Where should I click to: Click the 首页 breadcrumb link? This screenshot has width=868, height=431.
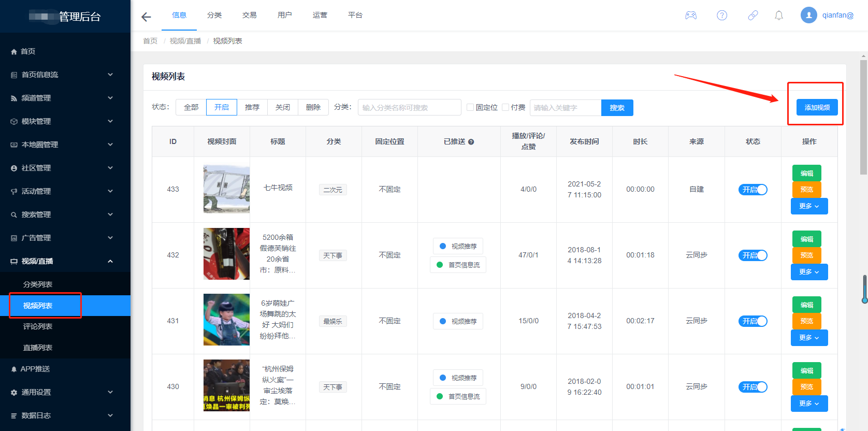tap(150, 41)
